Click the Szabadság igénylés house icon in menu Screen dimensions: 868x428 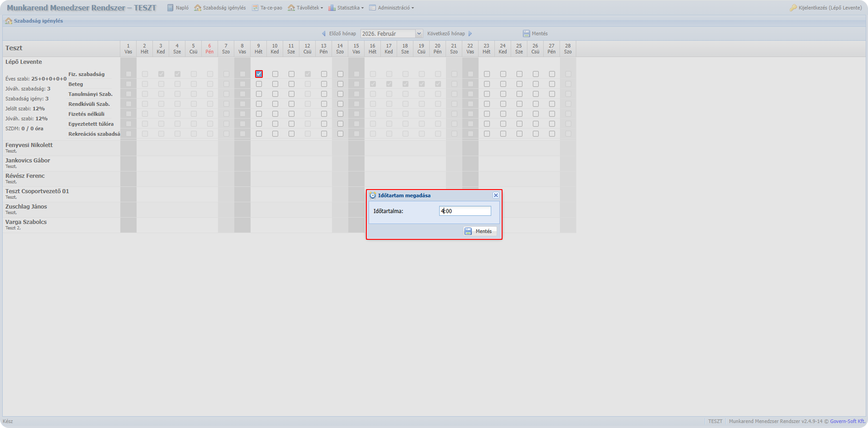click(198, 8)
